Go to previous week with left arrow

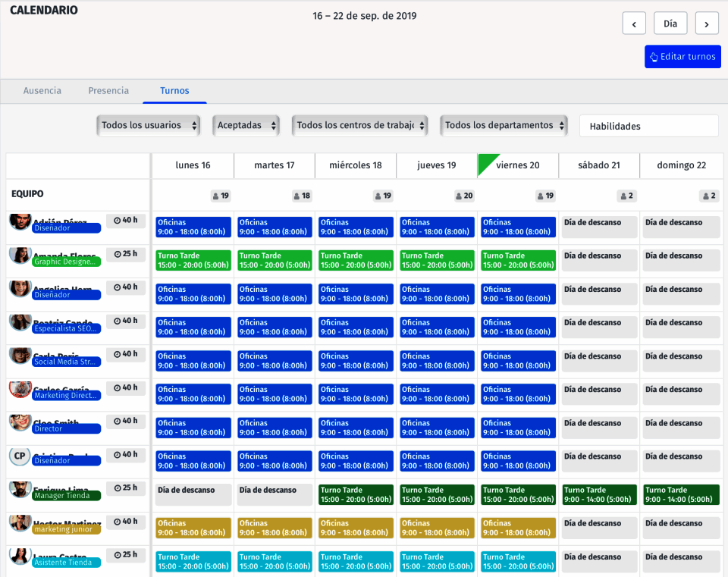634,24
